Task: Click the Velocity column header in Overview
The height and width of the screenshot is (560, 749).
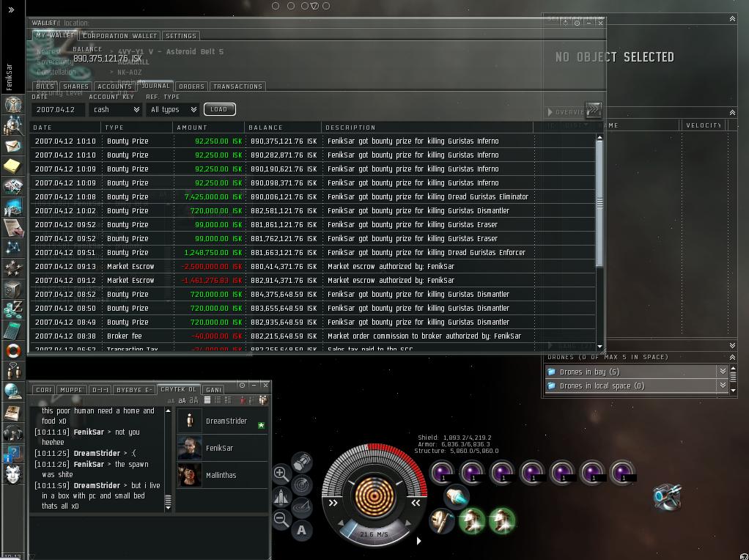Action: tap(703, 125)
